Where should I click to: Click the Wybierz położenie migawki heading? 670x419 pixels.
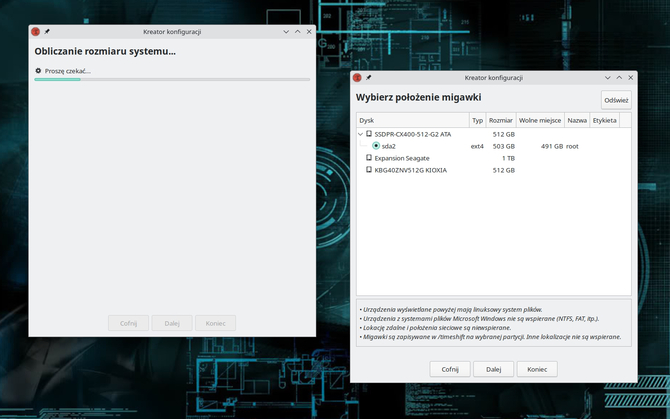(x=419, y=97)
